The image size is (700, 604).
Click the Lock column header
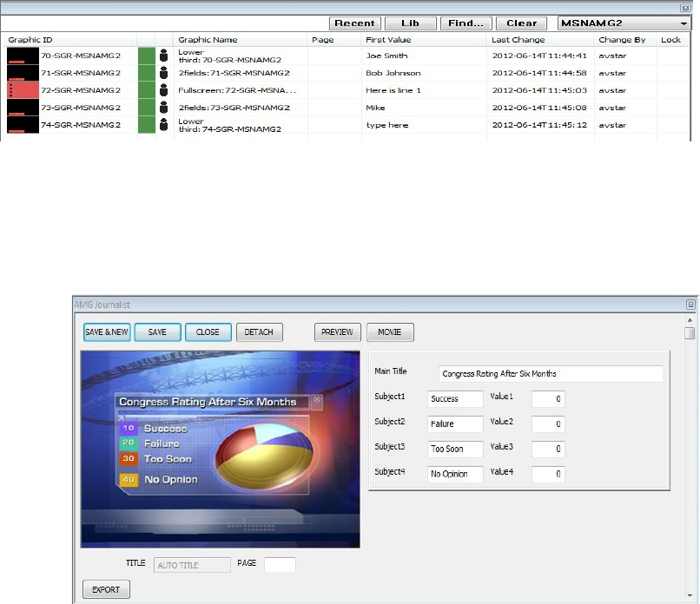click(x=670, y=40)
